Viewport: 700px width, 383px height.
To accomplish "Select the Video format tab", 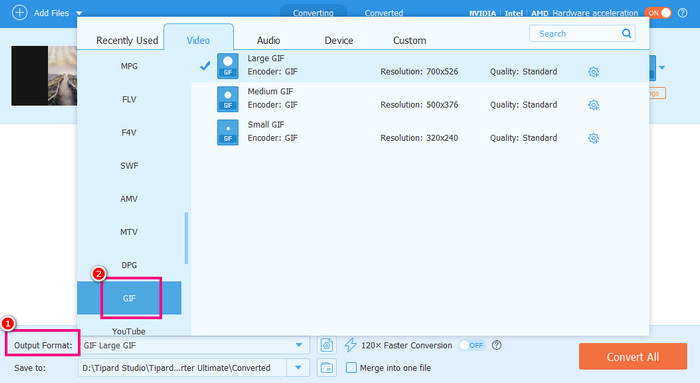I will pos(198,40).
